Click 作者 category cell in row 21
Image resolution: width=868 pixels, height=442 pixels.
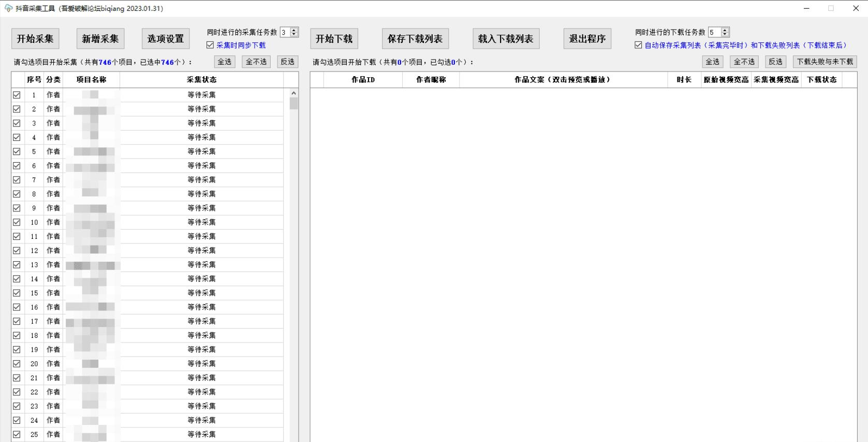(53, 378)
